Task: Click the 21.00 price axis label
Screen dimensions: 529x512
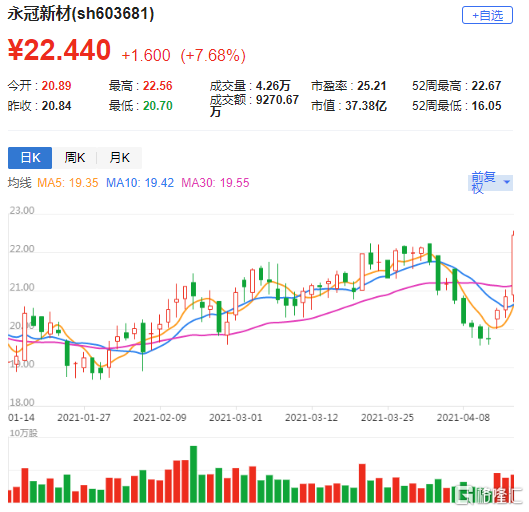Action: click(22, 287)
